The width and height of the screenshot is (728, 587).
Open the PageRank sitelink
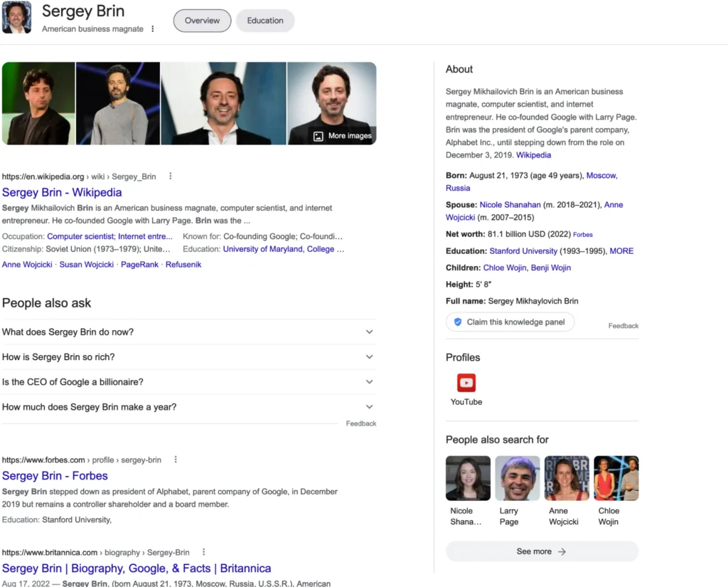[140, 265]
